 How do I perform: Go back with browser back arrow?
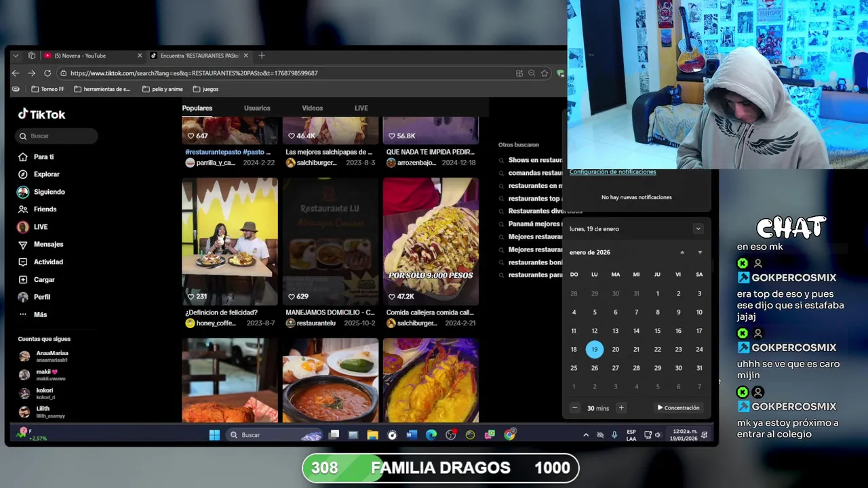coord(16,73)
